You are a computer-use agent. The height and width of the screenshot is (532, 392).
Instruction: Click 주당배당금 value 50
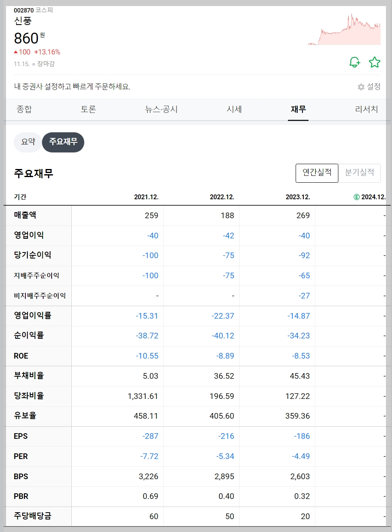229,516
